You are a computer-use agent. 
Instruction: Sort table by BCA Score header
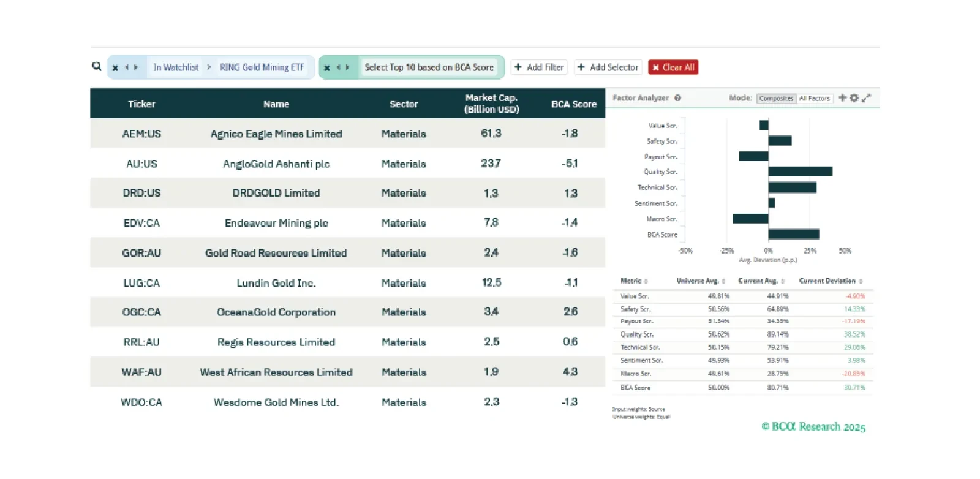click(x=573, y=104)
